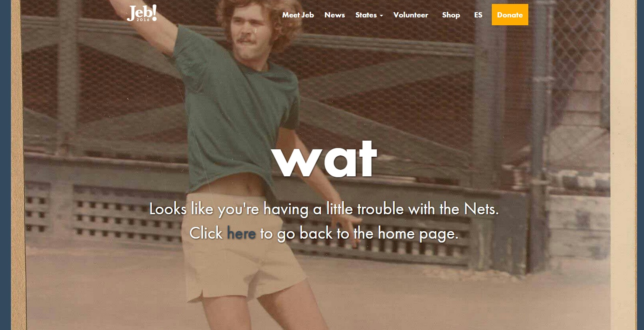Click the word 'Click' before the here link
This screenshot has height=330, width=644.
(x=206, y=234)
